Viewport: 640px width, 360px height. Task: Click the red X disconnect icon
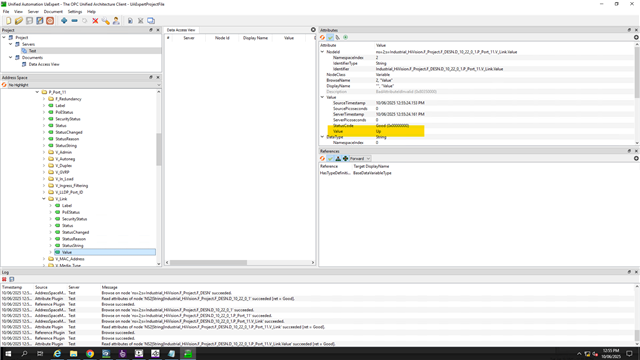click(x=95, y=21)
